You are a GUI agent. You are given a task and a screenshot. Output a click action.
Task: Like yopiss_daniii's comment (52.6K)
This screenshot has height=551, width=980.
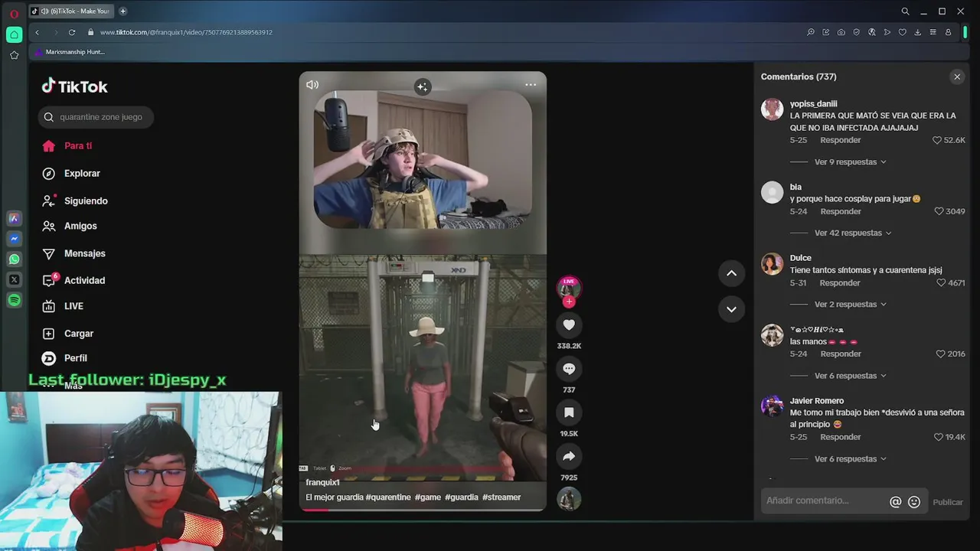pos(937,141)
